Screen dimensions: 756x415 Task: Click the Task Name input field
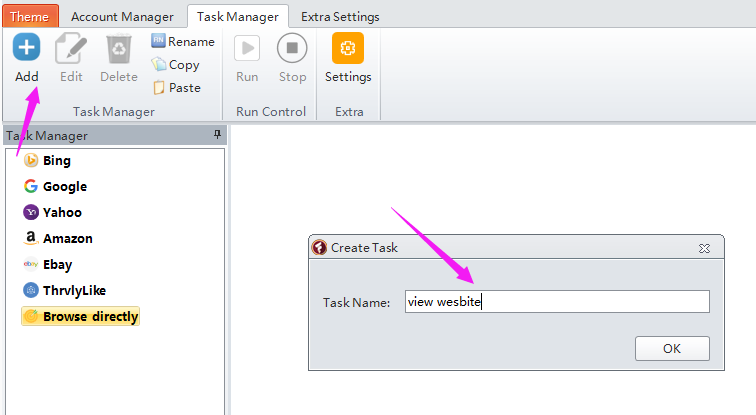tap(556, 302)
